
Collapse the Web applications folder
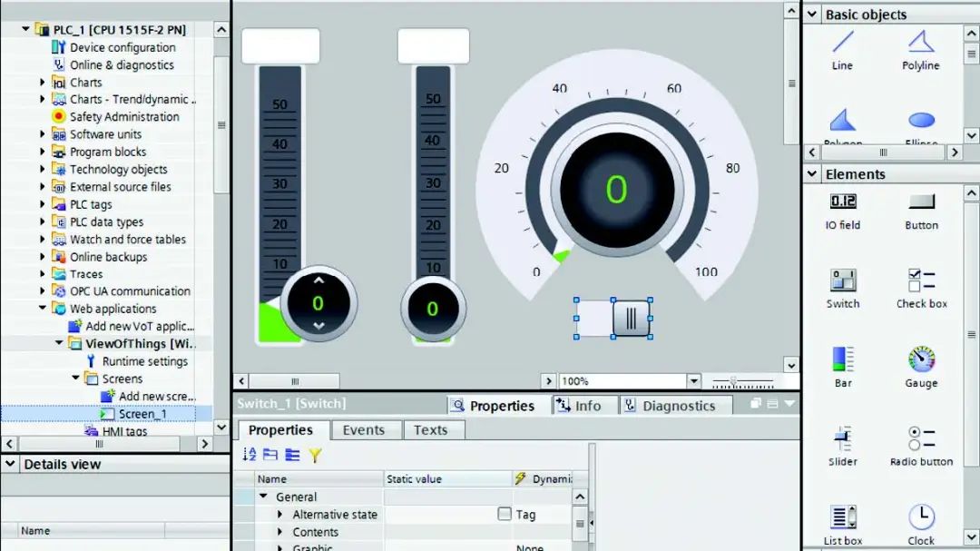click(x=43, y=309)
